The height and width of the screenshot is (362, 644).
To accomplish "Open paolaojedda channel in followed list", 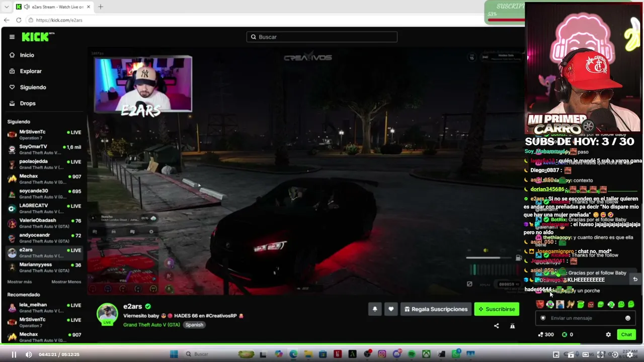I will tap(44, 164).
